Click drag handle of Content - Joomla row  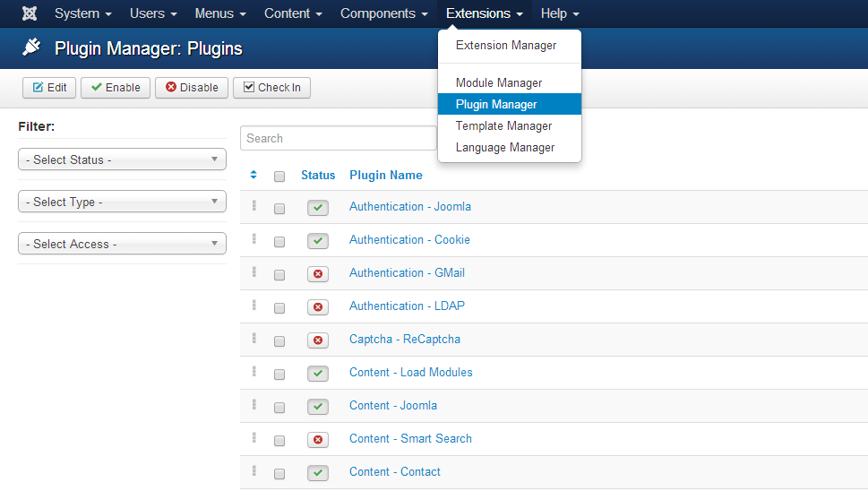tap(254, 405)
